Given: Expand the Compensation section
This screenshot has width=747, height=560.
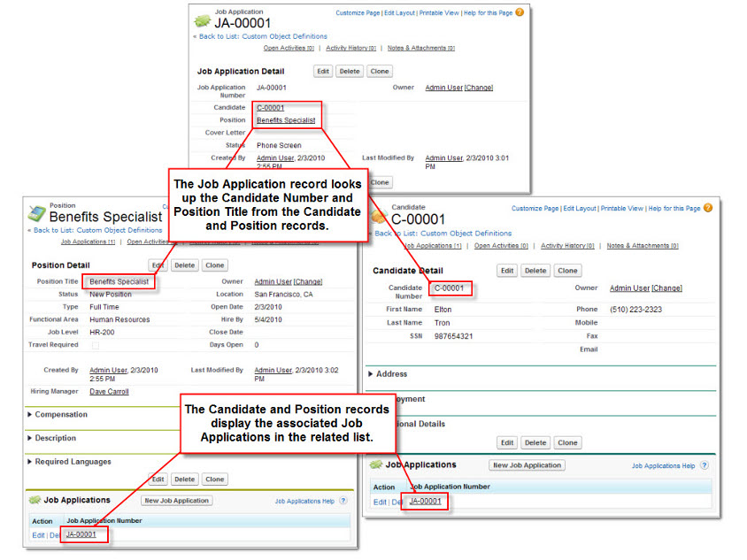Looking at the screenshot, I should pyautogui.click(x=30, y=414).
